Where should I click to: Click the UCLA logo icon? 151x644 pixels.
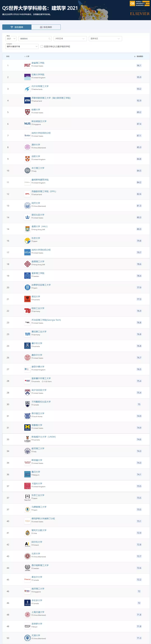pos(27,252)
